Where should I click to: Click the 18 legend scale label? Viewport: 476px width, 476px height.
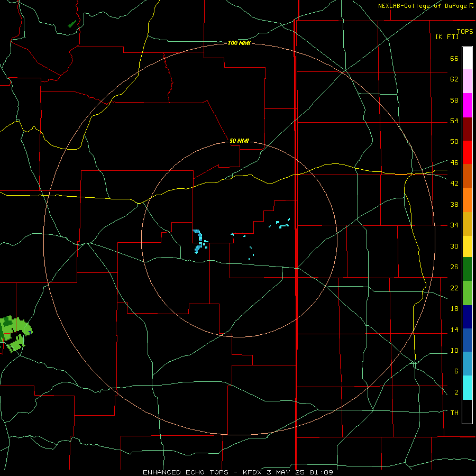[454, 309]
